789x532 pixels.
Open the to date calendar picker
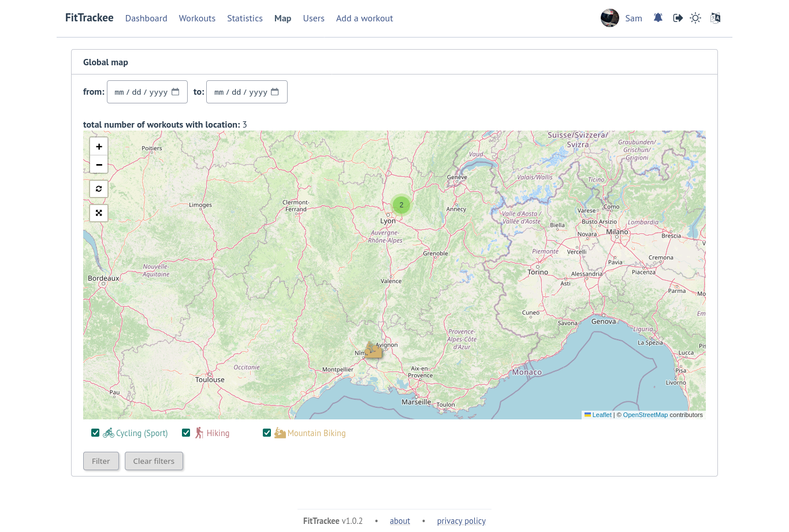(276, 91)
